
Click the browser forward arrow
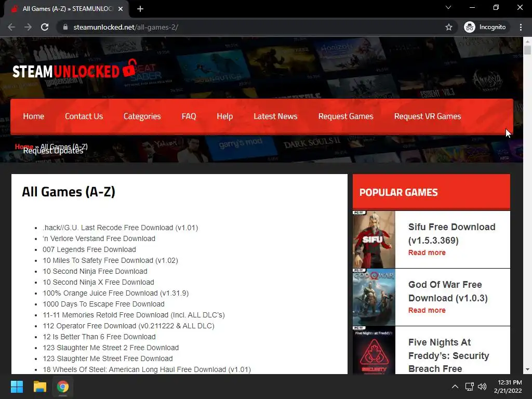(x=28, y=27)
